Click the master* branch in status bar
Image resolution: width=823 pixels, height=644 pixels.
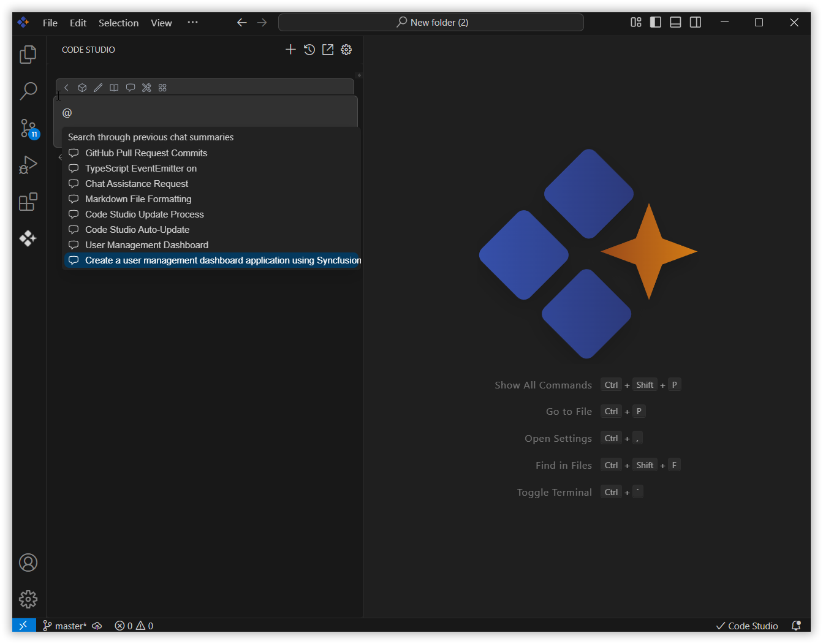coord(64,626)
